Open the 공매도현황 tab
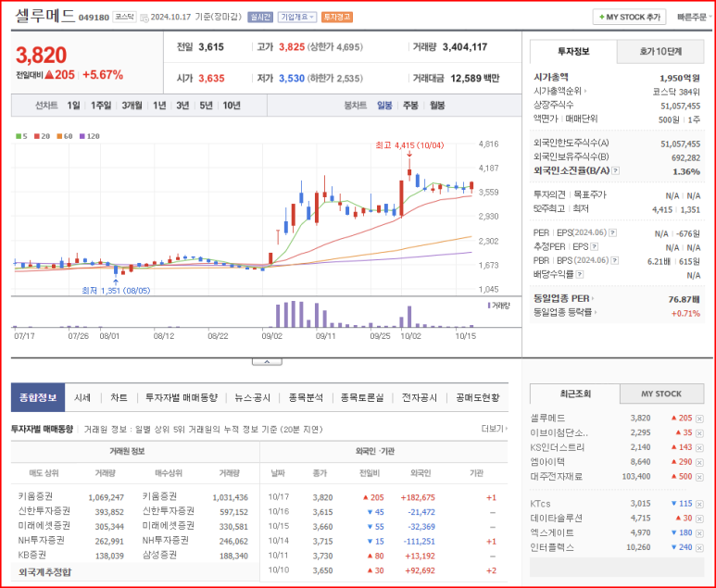Image resolution: width=716 pixels, height=588 pixels. 478,397
